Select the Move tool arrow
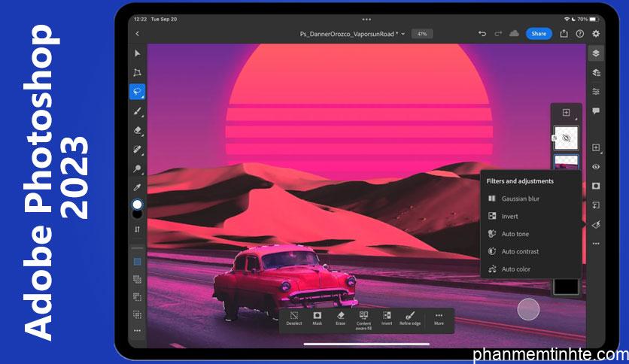Screen dimensions: 629x364 point(137,53)
